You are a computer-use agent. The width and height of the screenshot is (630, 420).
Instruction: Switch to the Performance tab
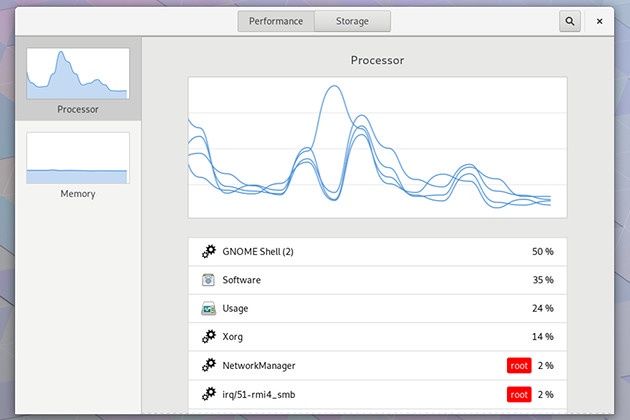(x=276, y=21)
